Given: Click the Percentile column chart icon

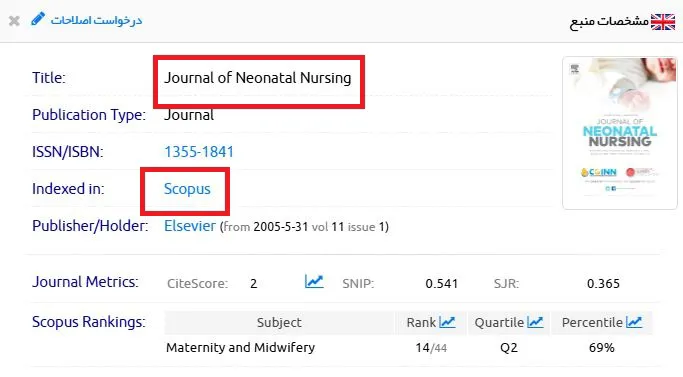Looking at the screenshot, I should click(634, 322).
